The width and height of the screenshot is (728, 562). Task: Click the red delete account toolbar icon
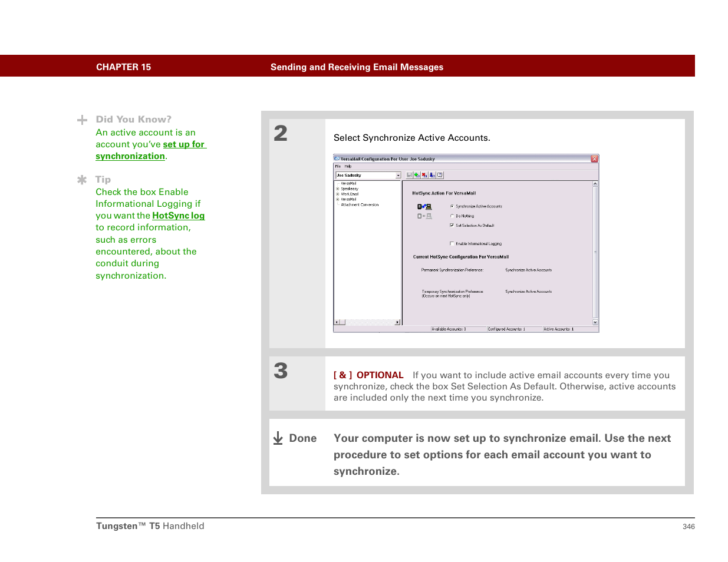[424, 175]
